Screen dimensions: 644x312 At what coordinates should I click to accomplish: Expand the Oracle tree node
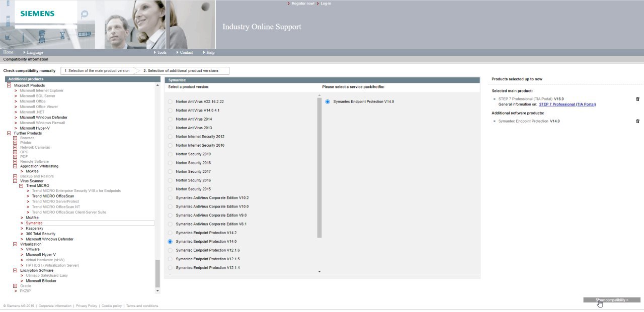[x=15, y=286]
